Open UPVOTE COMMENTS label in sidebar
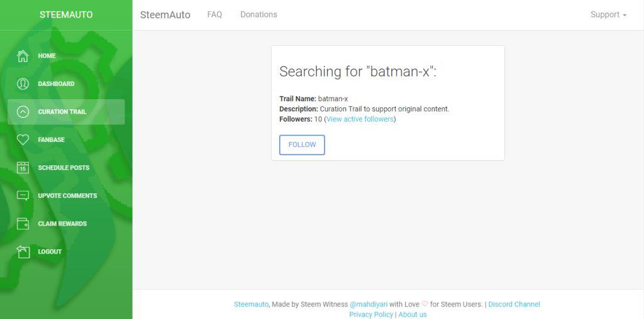 [x=67, y=195]
